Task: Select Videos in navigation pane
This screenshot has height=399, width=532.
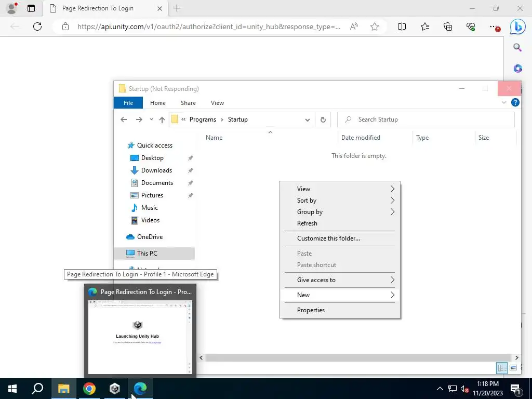Action: coord(150,220)
